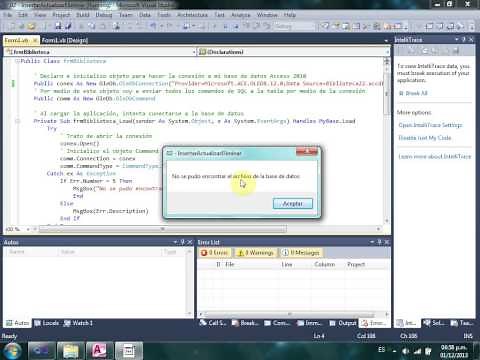480x360 pixels.
Task: Switch to the Call Stack tab
Action: pos(212,323)
